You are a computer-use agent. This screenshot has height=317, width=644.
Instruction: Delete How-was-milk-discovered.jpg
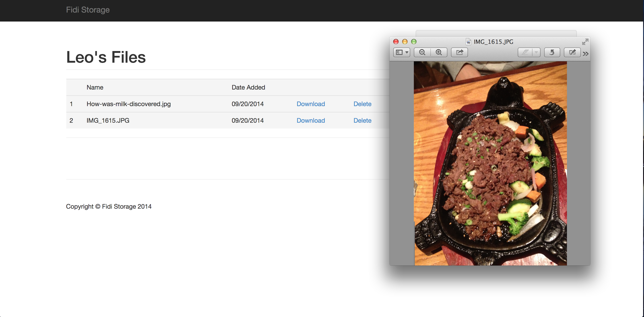point(362,104)
